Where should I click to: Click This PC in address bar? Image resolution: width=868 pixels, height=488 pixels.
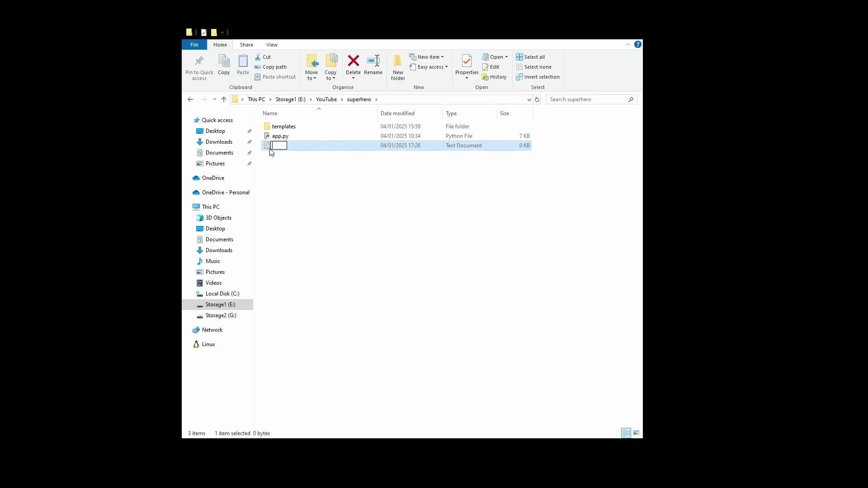[x=256, y=99]
